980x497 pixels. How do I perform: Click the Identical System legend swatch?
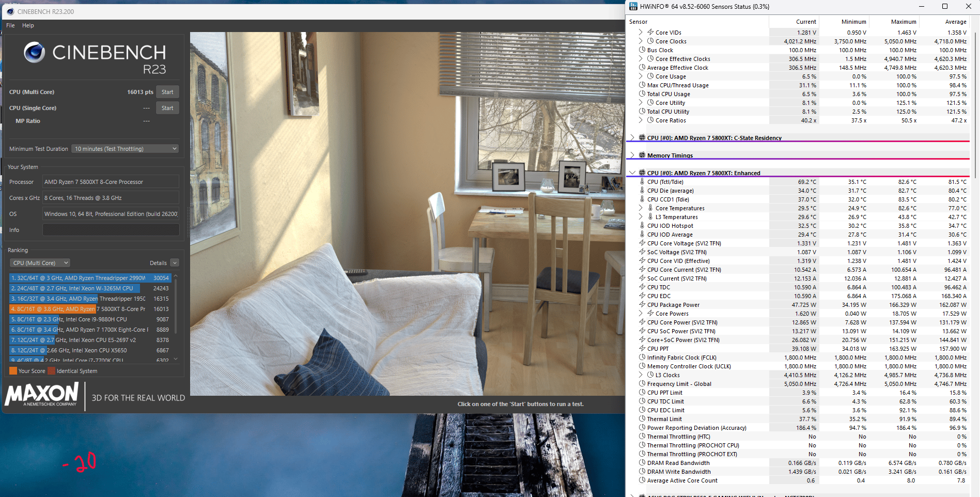click(x=52, y=371)
